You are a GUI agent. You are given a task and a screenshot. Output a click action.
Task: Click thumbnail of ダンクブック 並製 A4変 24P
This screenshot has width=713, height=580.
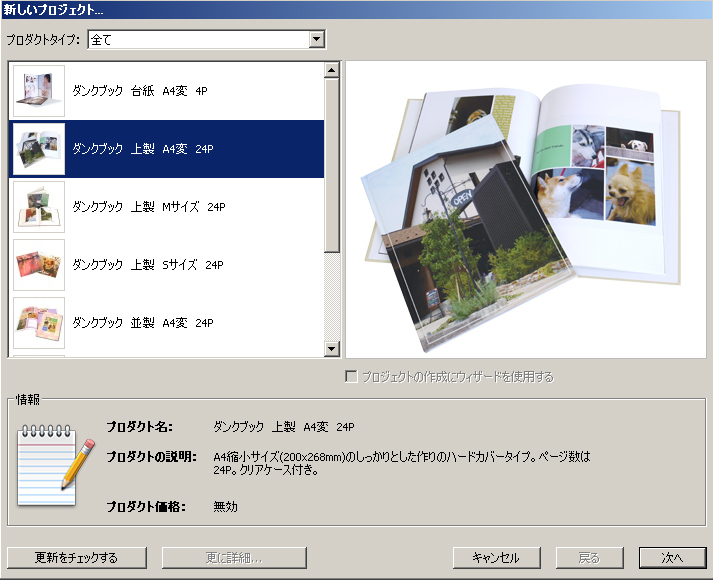coord(39,323)
